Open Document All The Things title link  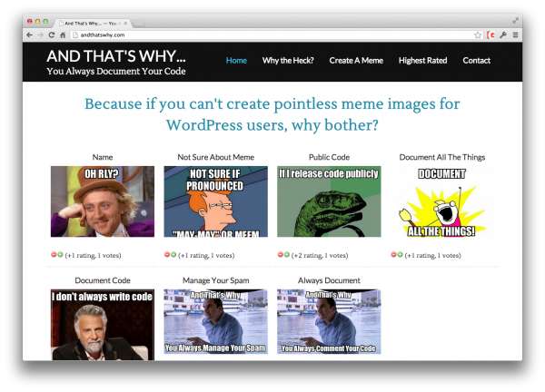click(442, 157)
